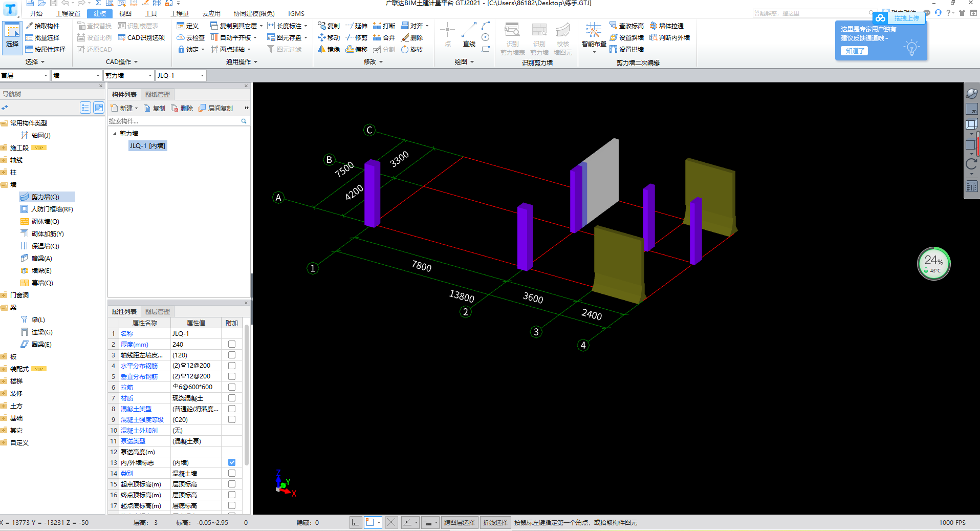This screenshot has width=980, height=531.
Task: Open the JLQ-1 component dropdown
Action: point(202,76)
